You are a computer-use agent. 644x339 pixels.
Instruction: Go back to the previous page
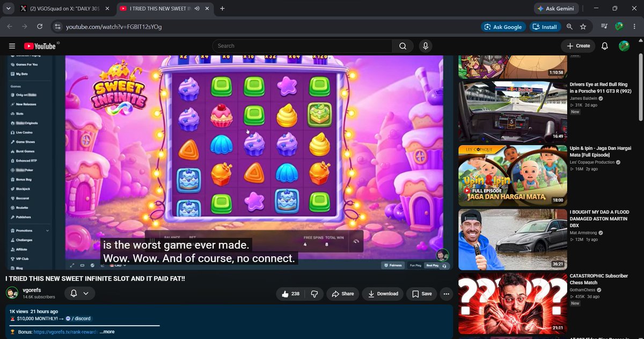click(10, 26)
